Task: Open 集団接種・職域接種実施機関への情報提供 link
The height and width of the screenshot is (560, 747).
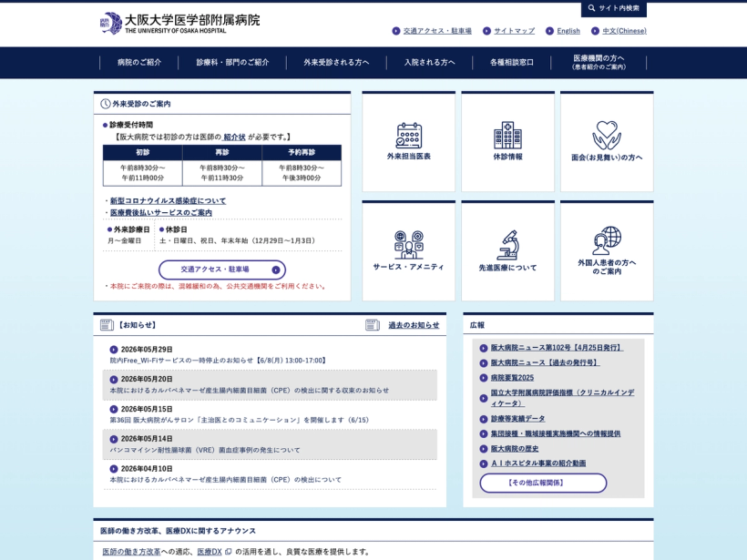Action: click(556, 433)
